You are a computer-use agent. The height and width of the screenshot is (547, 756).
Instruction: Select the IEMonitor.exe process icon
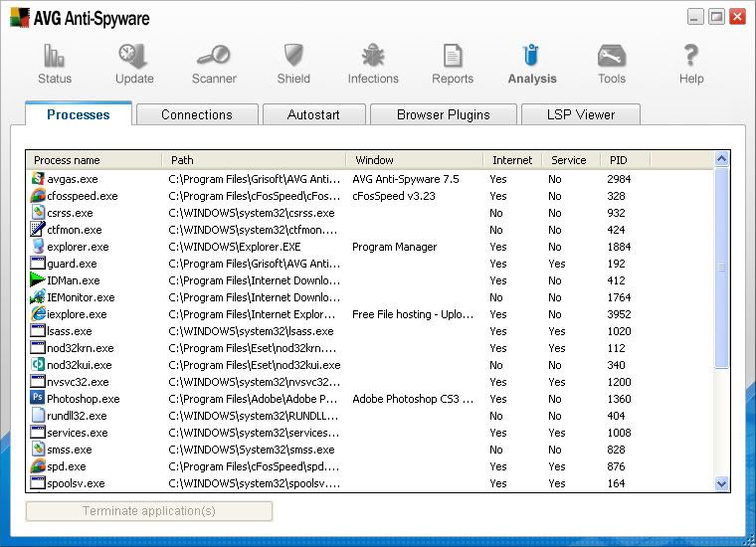tap(38, 297)
